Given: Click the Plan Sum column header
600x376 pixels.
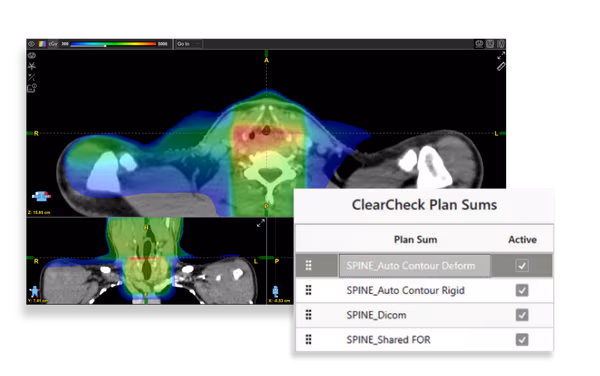Looking at the screenshot, I should pyautogui.click(x=416, y=240).
